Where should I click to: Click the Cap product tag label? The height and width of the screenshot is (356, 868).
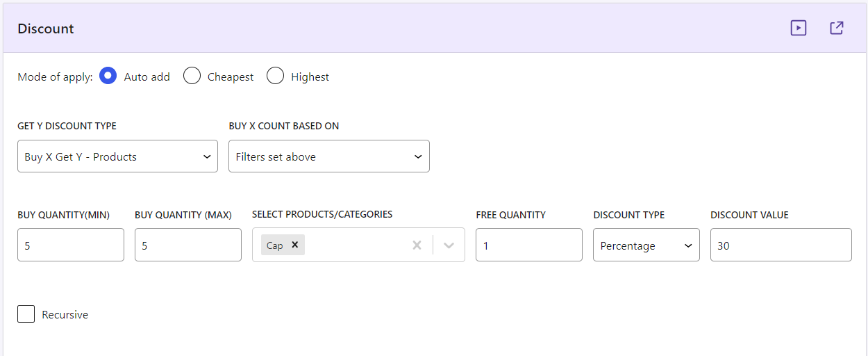tap(275, 245)
